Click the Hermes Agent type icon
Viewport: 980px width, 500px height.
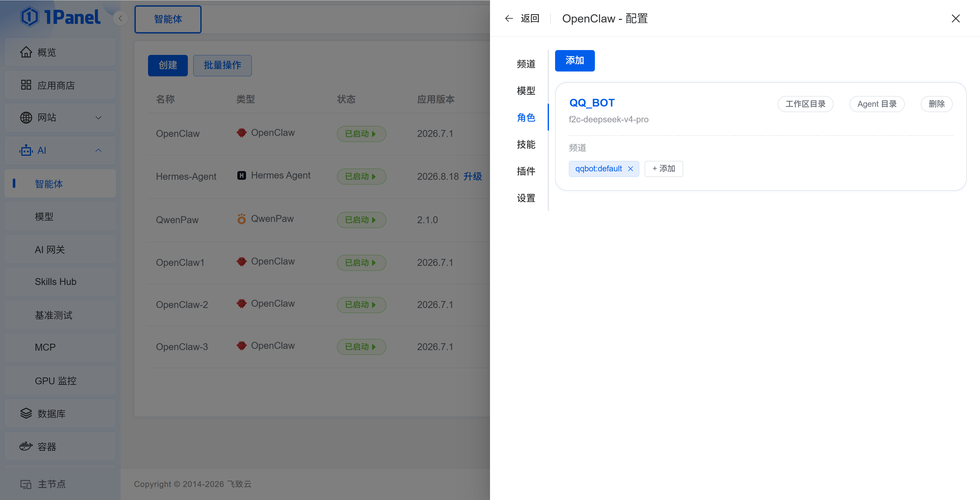click(x=242, y=175)
